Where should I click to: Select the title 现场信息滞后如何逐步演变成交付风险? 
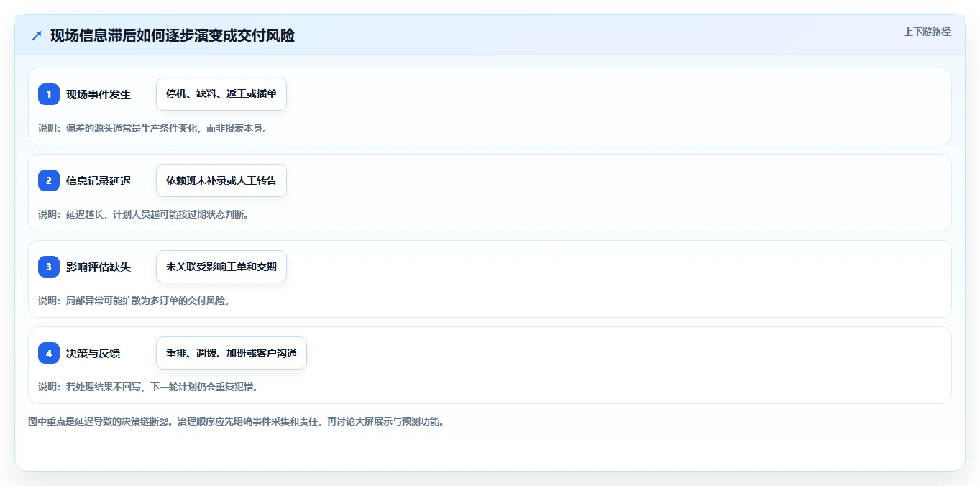[x=173, y=35]
